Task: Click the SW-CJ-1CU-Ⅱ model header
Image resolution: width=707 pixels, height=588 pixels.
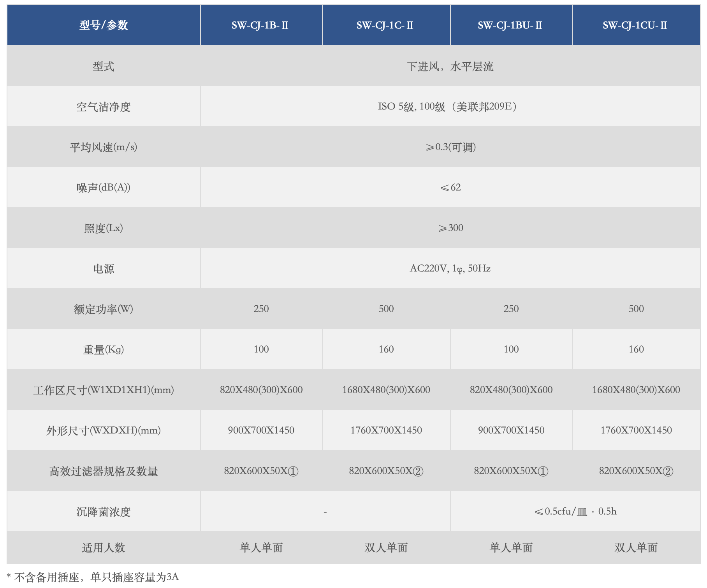Action: pyautogui.click(x=635, y=25)
